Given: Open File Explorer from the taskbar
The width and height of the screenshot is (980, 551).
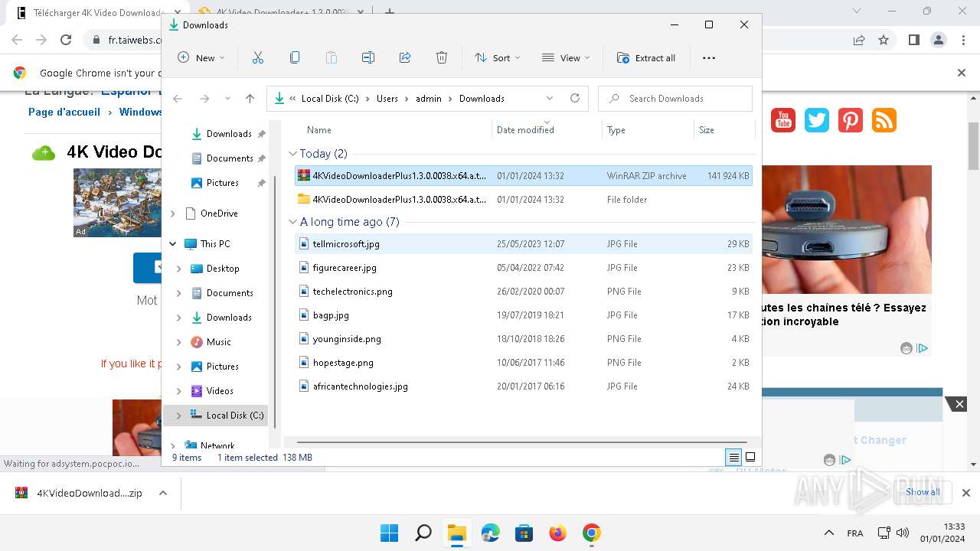Looking at the screenshot, I should [x=456, y=533].
